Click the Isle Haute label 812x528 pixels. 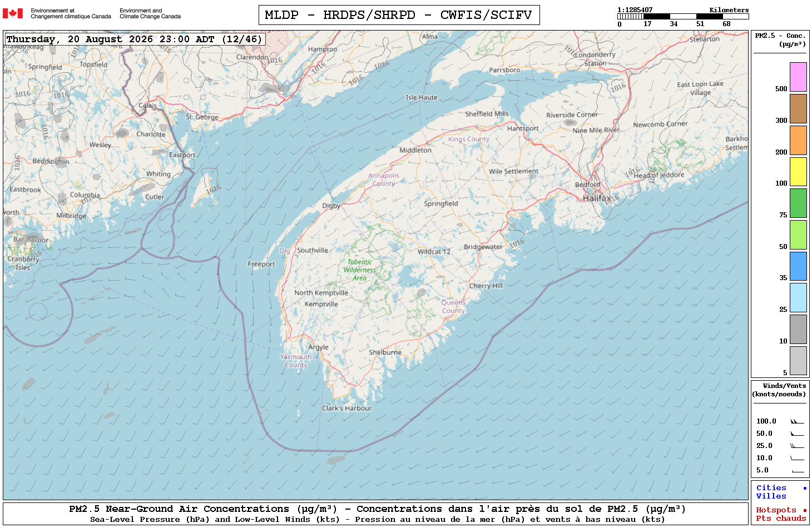[421, 97]
